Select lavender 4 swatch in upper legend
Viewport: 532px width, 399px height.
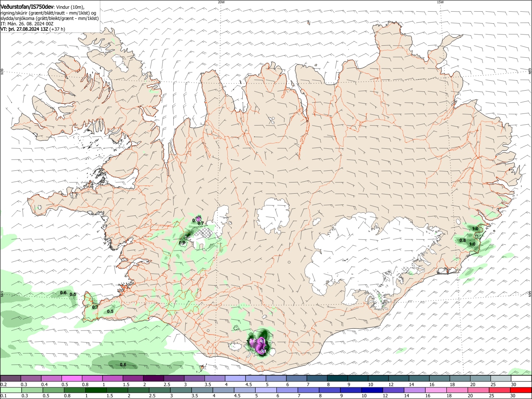pos(234,378)
